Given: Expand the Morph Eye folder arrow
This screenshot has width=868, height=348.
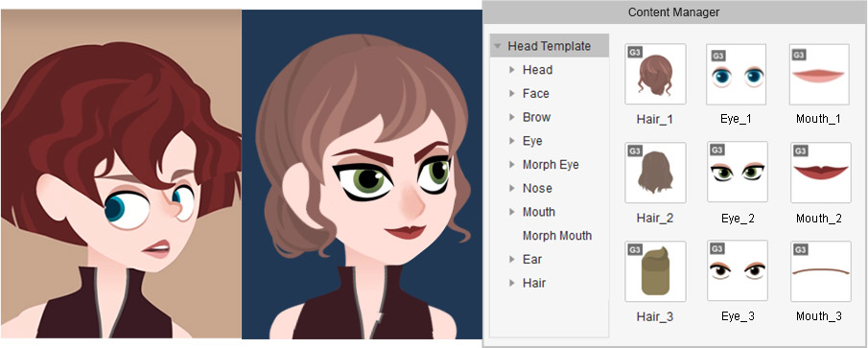Looking at the screenshot, I should coord(511,165).
